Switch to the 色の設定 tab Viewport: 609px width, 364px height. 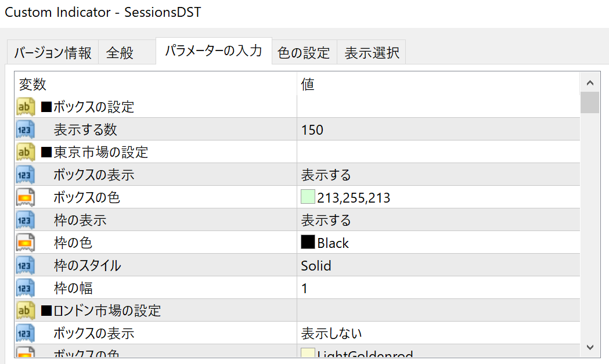click(x=304, y=52)
